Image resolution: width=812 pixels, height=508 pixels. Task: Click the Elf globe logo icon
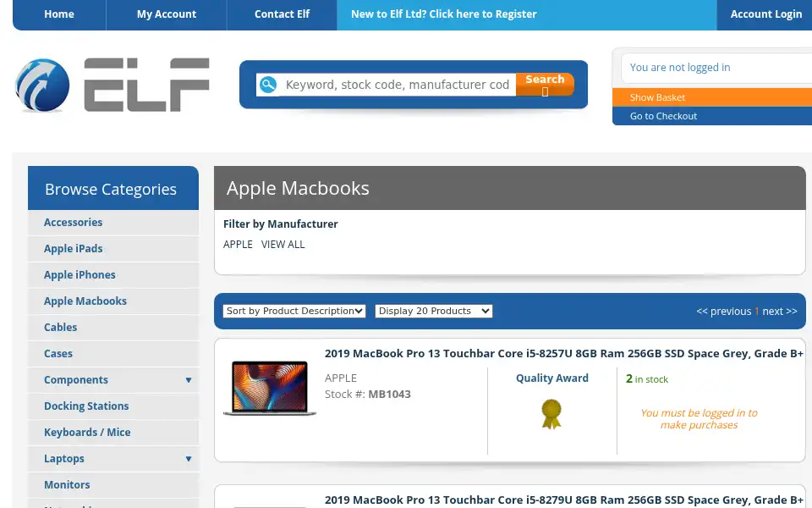pos(42,85)
